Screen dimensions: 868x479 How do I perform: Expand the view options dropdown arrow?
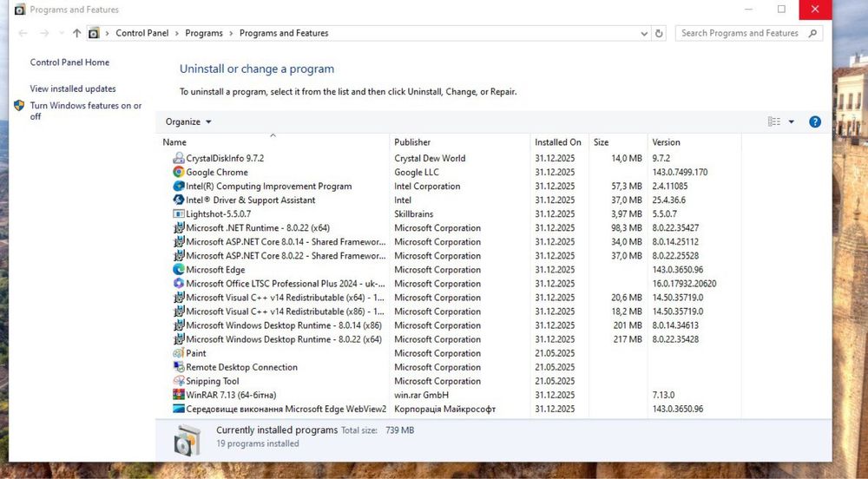[791, 121]
